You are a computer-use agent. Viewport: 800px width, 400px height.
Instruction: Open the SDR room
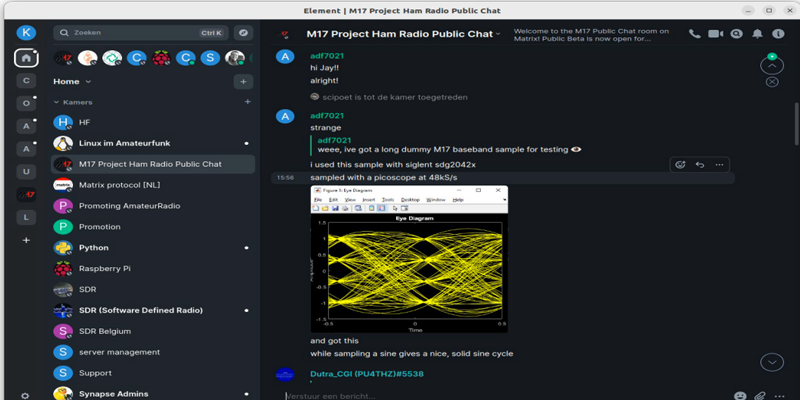point(153,289)
